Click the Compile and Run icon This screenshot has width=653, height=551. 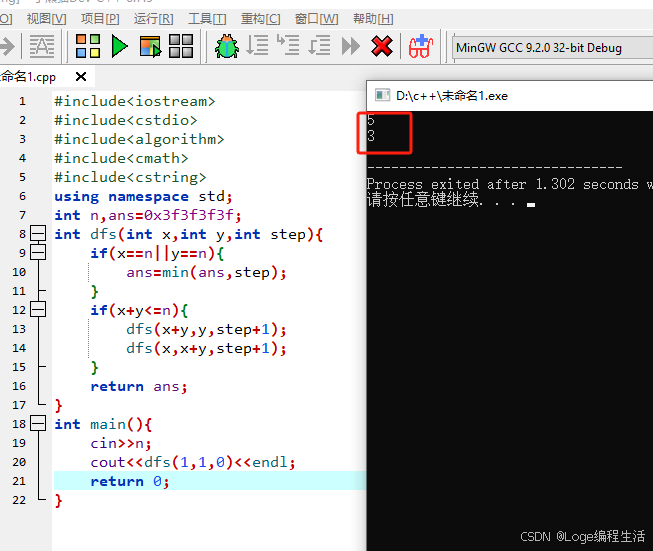[150, 46]
